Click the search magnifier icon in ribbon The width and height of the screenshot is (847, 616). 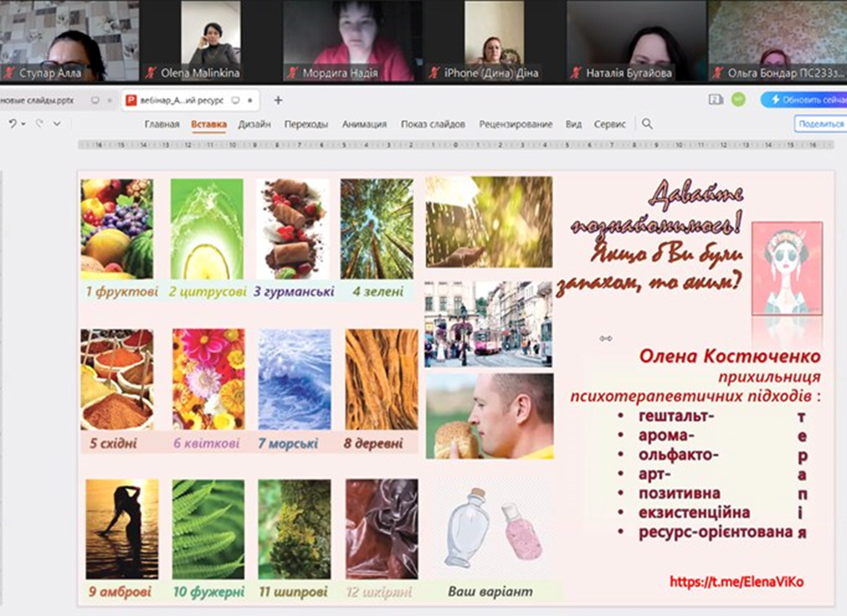(647, 124)
